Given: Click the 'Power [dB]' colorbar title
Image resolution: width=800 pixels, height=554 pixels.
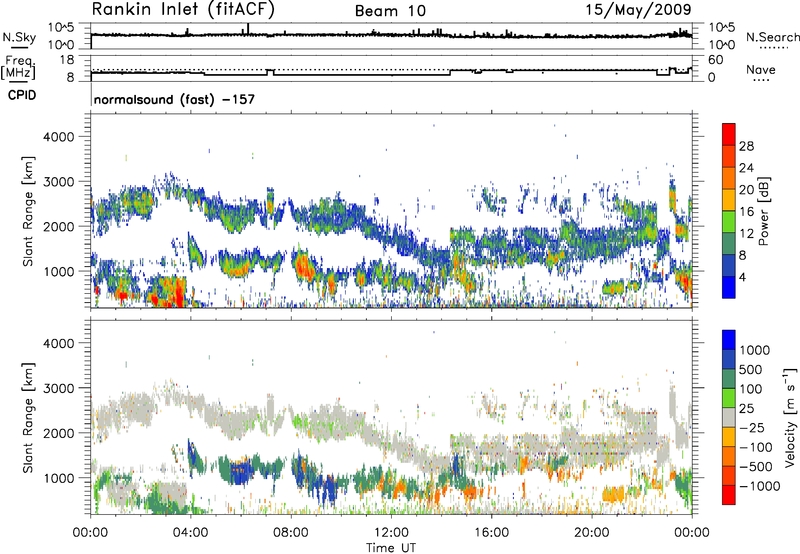Looking at the screenshot, I should coord(763,211).
